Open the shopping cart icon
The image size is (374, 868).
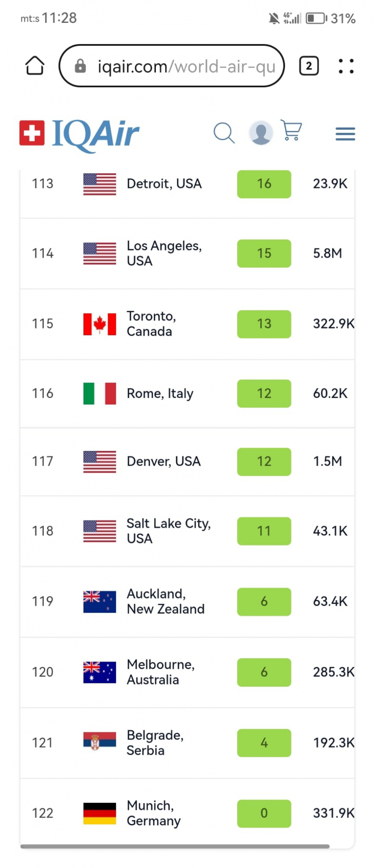291,131
